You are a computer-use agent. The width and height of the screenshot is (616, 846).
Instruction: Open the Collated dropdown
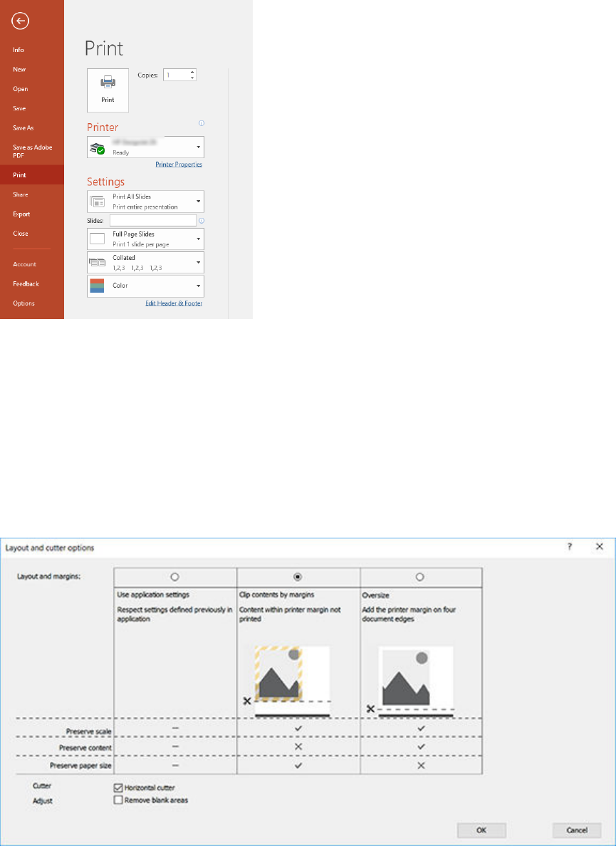(x=146, y=263)
